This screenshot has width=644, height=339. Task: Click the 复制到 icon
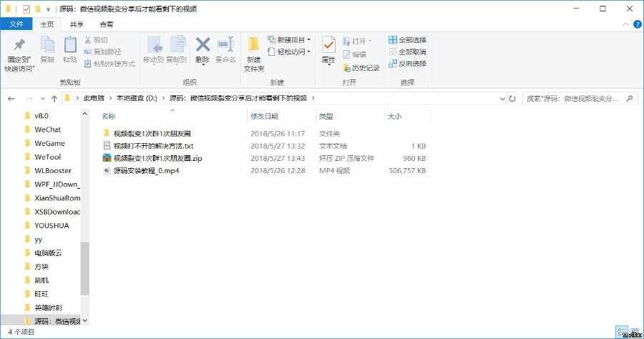[177, 45]
